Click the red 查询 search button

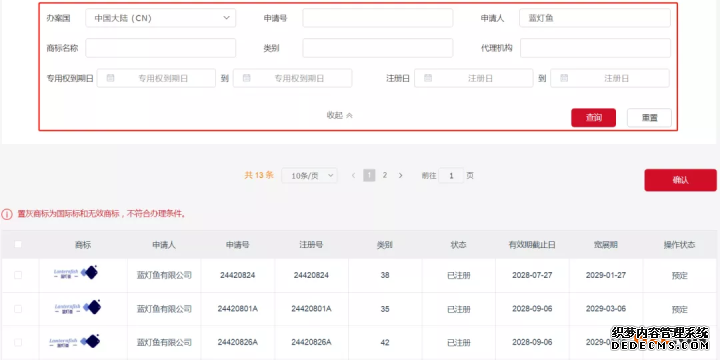pos(593,118)
